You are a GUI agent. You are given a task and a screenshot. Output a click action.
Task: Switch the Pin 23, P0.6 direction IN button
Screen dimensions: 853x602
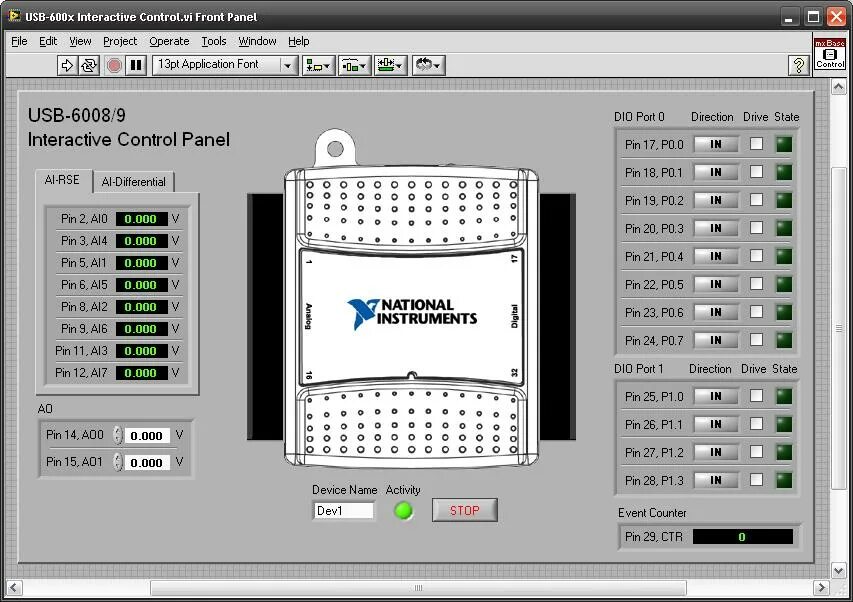tap(716, 312)
